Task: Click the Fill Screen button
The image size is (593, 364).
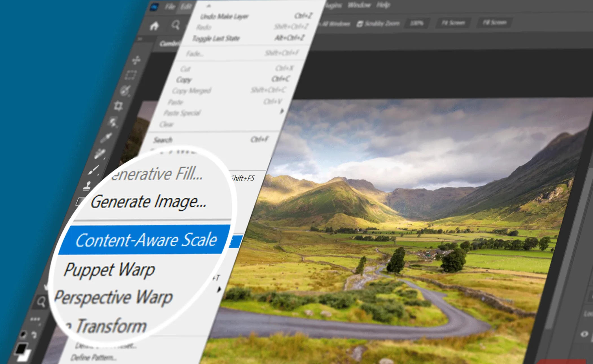Action: pyautogui.click(x=494, y=22)
